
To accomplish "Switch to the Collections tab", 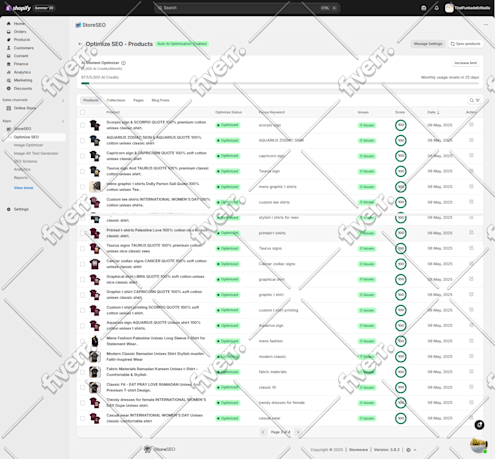I will pos(116,100).
